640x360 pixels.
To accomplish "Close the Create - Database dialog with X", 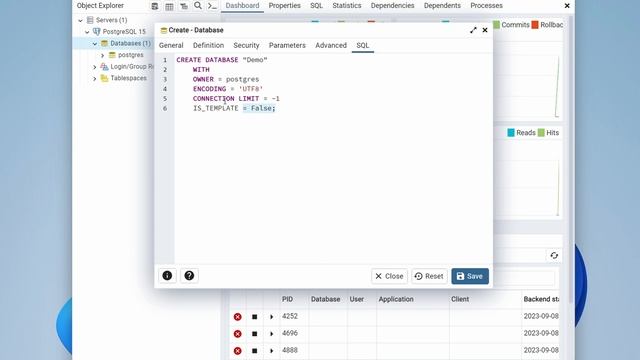I will 485,30.
